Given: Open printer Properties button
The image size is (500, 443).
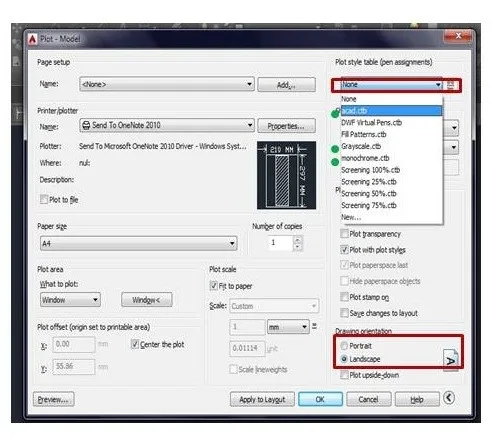Looking at the screenshot, I should [x=286, y=126].
